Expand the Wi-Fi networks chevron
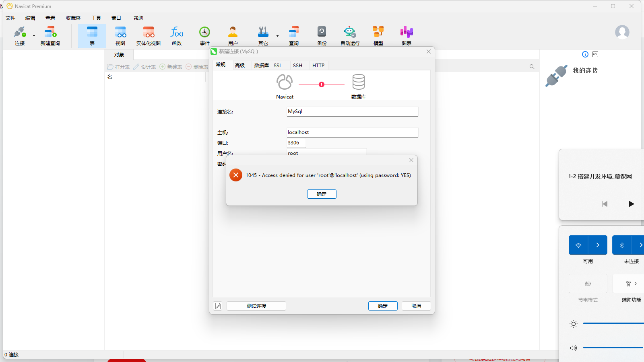Image resolution: width=644 pixels, height=362 pixels. (x=598, y=245)
